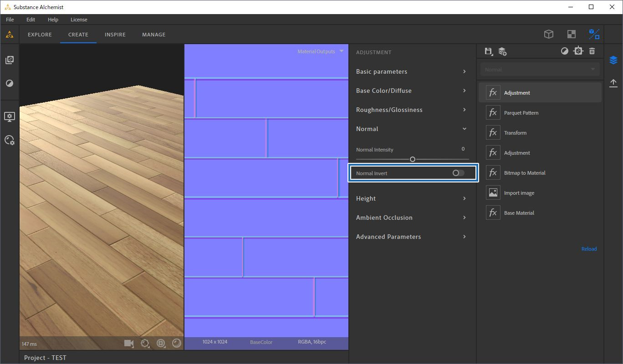Click the BaseColor label in 2D view
This screenshot has height=364, width=623.
pos(261,342)
